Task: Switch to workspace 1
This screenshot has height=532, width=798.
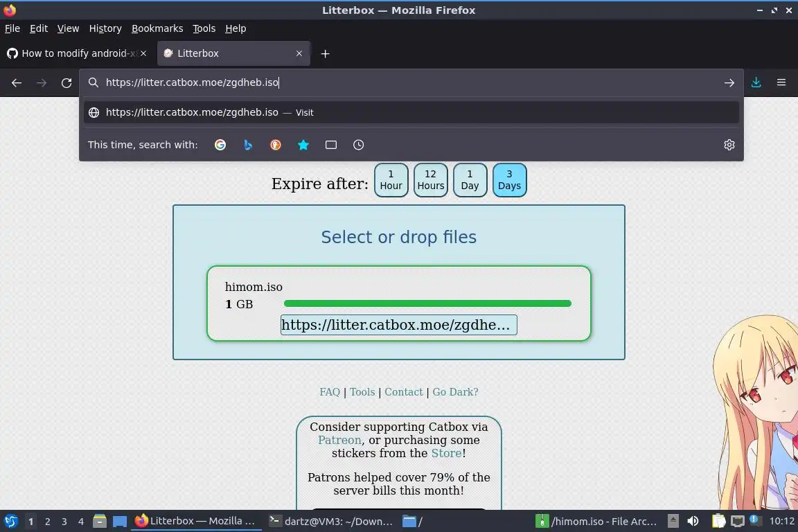Action: pos(30,522)
